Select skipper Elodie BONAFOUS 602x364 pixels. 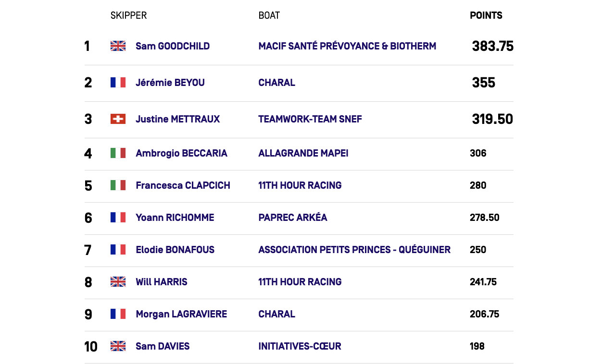pos(175,250)
